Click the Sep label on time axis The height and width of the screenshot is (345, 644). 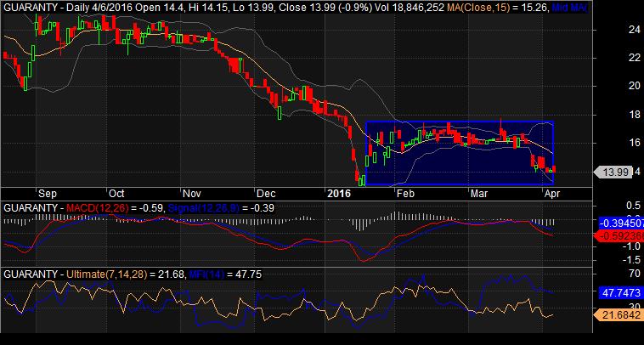(47, 194)
